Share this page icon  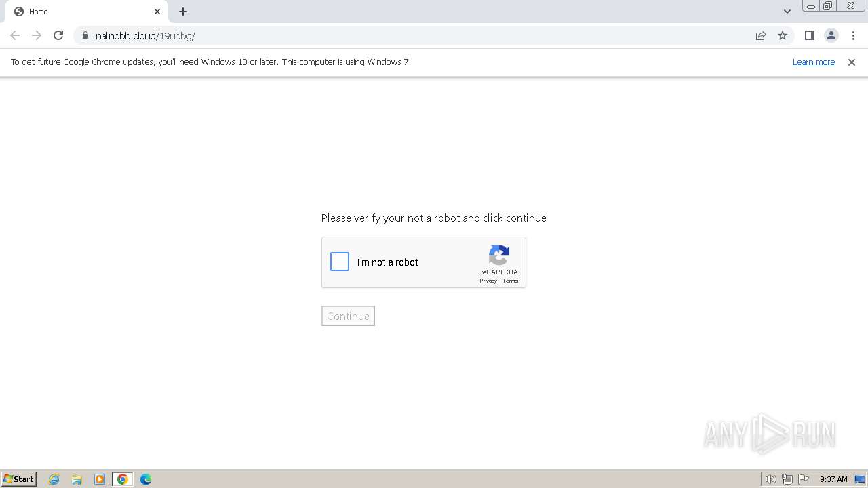click(761, 35)
